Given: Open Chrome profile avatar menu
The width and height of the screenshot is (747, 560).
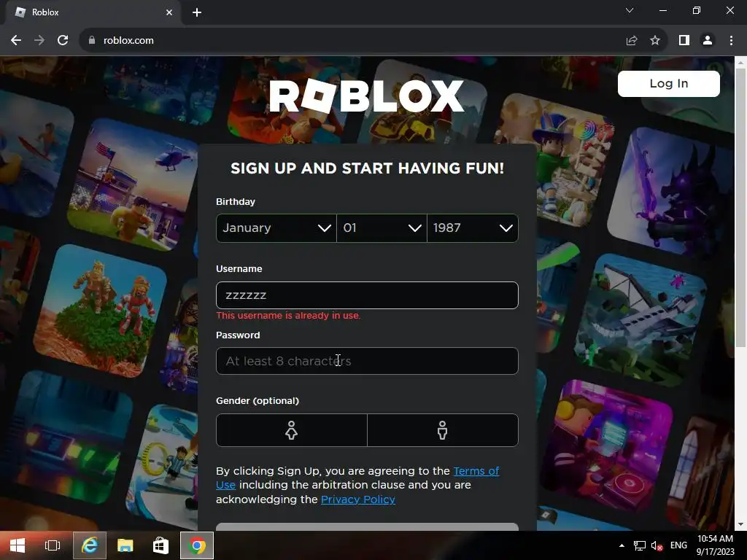Looking at the screenshot, I should click(x=708, y=41).
